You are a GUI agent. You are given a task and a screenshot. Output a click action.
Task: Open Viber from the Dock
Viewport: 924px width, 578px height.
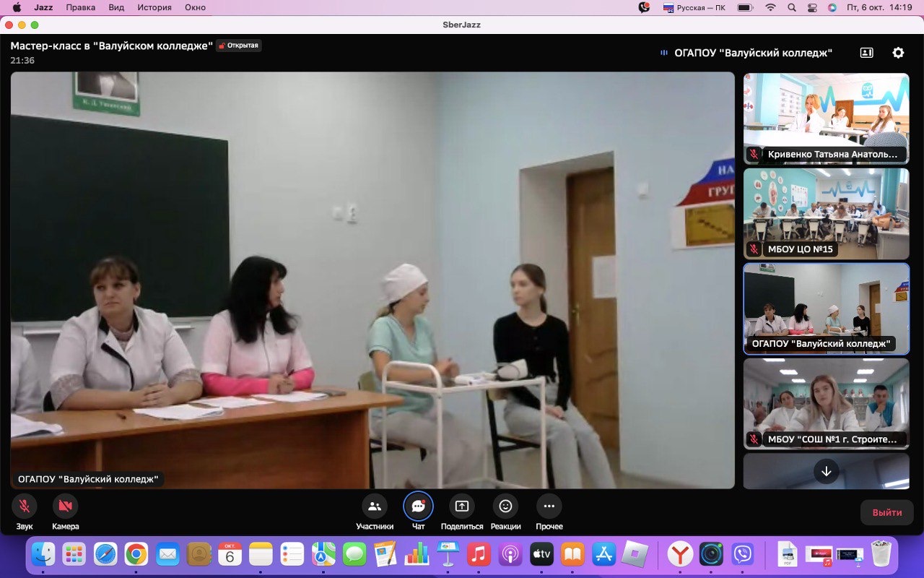(x=742, y=554)
